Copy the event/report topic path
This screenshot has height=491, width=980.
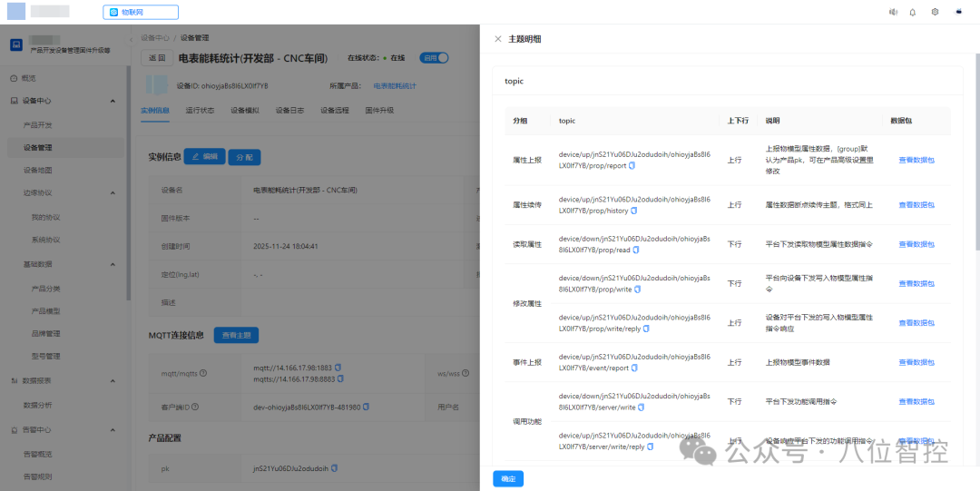pyautogui.click(x=634, y=368)
